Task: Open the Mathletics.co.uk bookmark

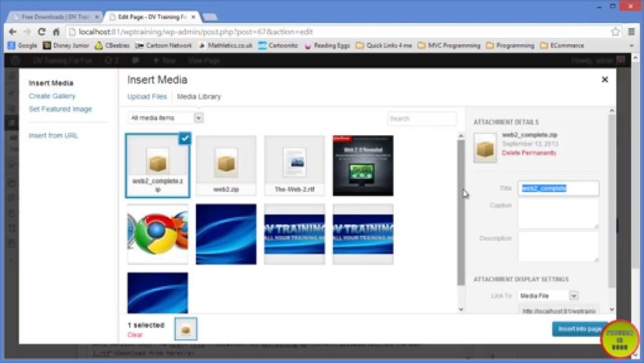Action: (x=226, y=45)
